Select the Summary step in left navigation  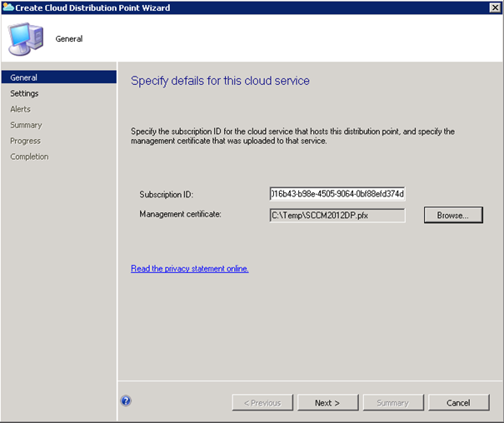point(26,125)
